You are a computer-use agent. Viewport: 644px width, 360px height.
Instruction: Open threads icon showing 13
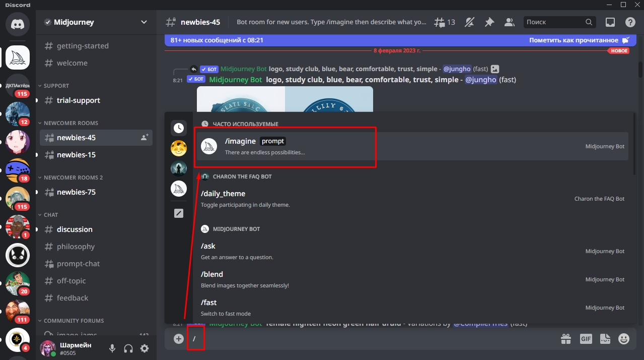point(444,22)
